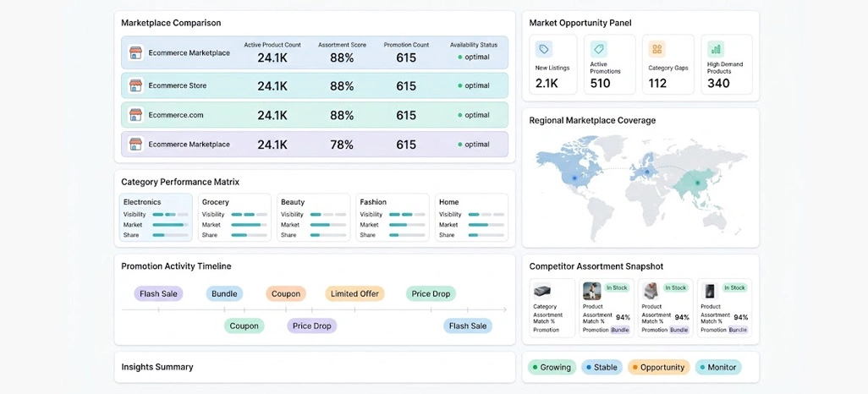This screenshot has width=868, height=394.
Task: Click the blue Bundle timeline pill
Action: click(x=224, y=294)
